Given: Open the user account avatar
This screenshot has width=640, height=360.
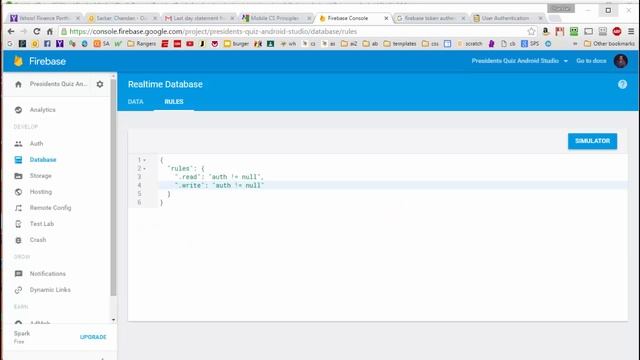Looking at the screenshot, I should pos(620,61).
